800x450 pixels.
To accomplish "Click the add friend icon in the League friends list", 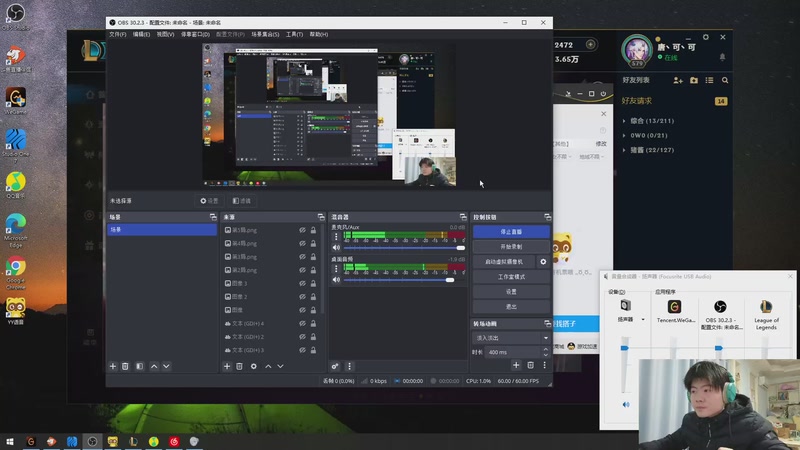I will coord(678,80).
